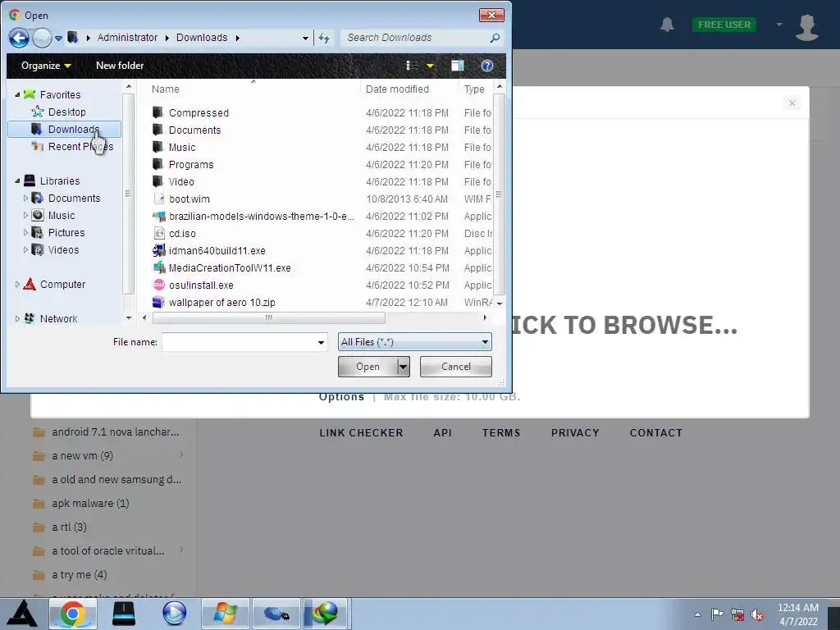Open the recent locations dropdown arrow
This screenshot has height=630, width=840.
(x=58, y=38)
